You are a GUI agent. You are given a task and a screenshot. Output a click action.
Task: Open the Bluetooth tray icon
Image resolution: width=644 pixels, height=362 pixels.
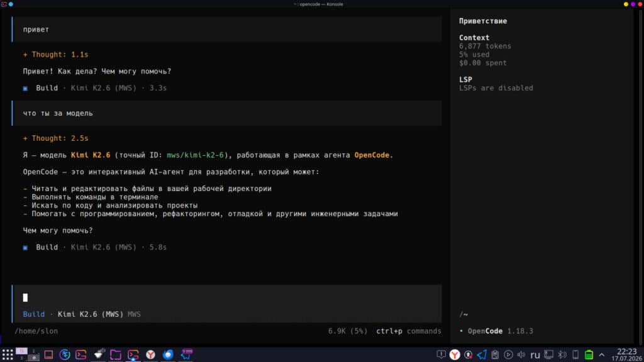coord(562,354)
